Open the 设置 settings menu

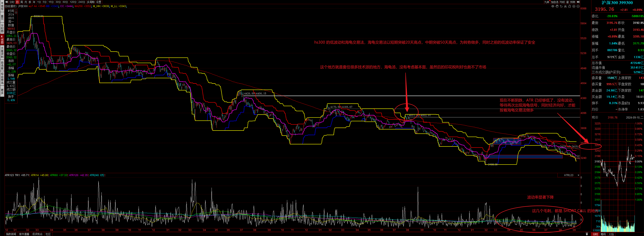click(98, 2)
